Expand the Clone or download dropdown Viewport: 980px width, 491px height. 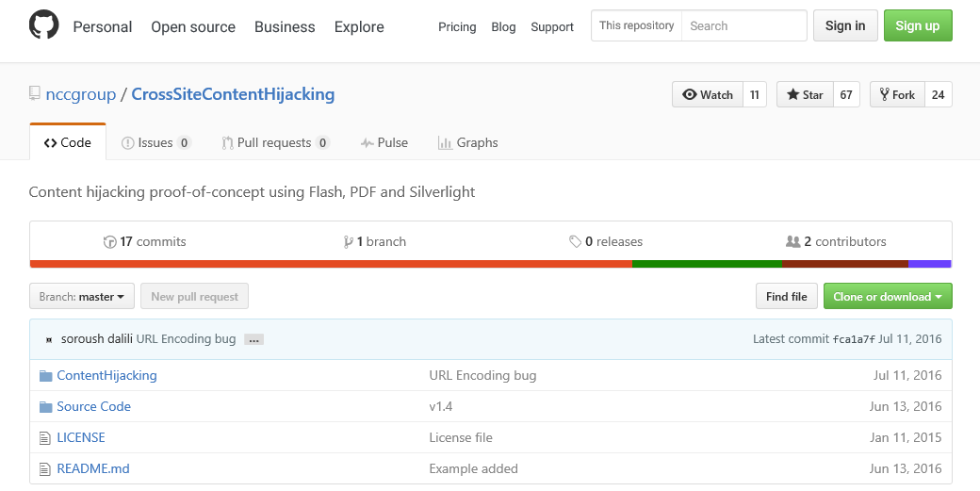887,297
